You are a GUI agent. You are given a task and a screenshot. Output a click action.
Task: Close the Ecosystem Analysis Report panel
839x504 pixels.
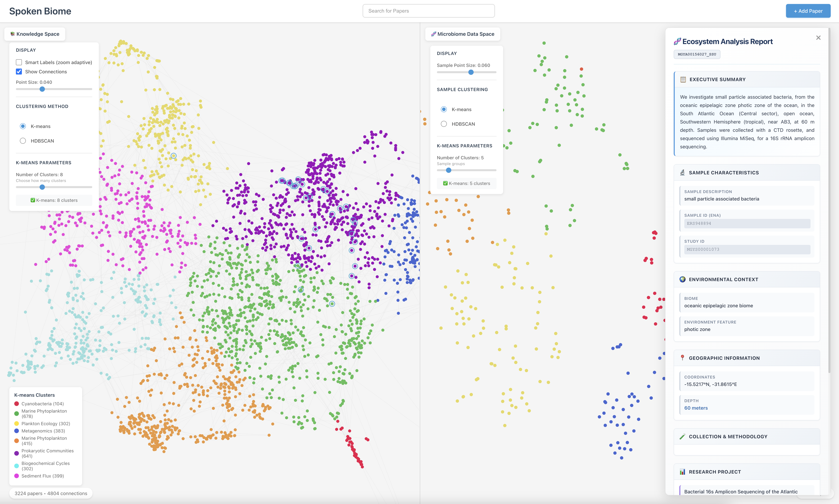pos(819,37)
